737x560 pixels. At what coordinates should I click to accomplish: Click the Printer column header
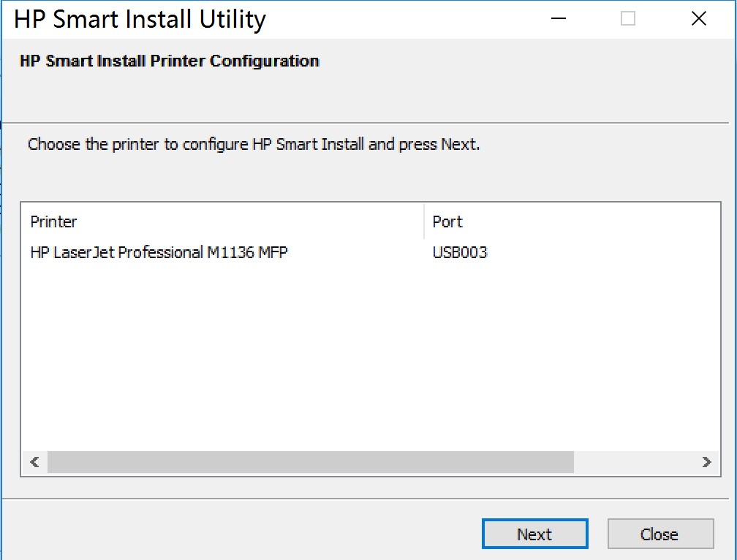pyautogui.click(x=223, y=222)
